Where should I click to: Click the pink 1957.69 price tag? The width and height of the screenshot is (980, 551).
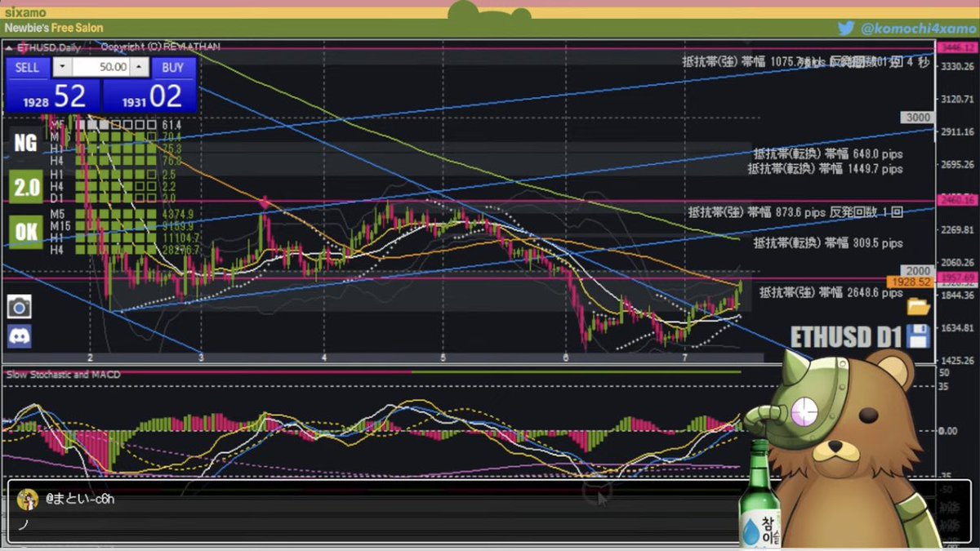tap(956, 278)
